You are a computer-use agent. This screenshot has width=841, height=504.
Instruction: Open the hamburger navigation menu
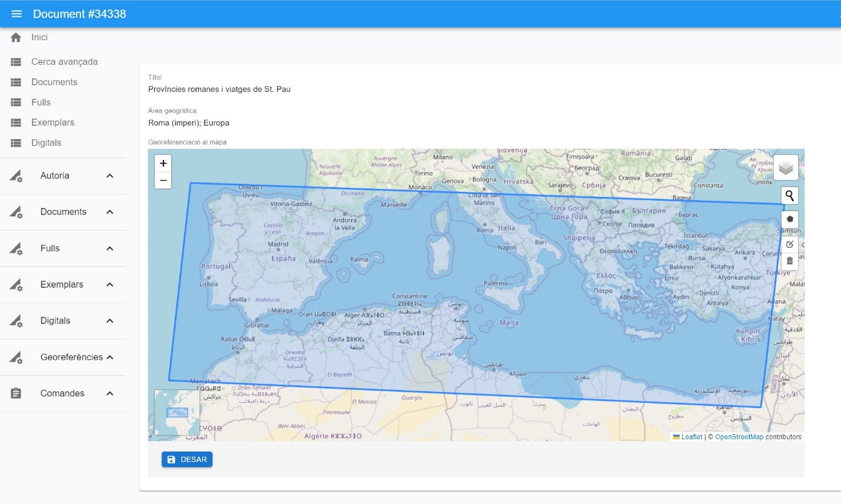[x=16, y=14]
